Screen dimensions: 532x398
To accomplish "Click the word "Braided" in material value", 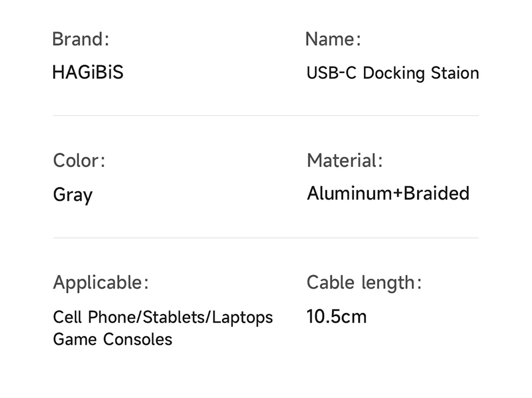I will tap(436, 194).
